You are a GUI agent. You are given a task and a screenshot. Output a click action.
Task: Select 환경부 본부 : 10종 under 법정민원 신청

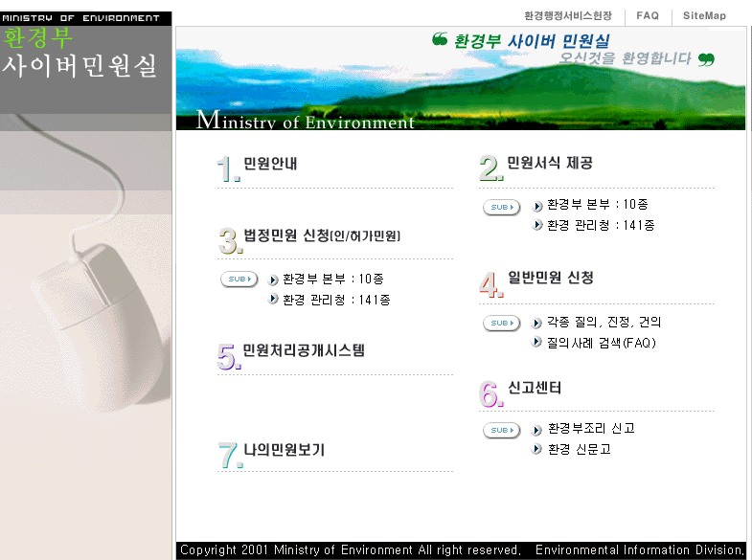[x=333, y=279]
